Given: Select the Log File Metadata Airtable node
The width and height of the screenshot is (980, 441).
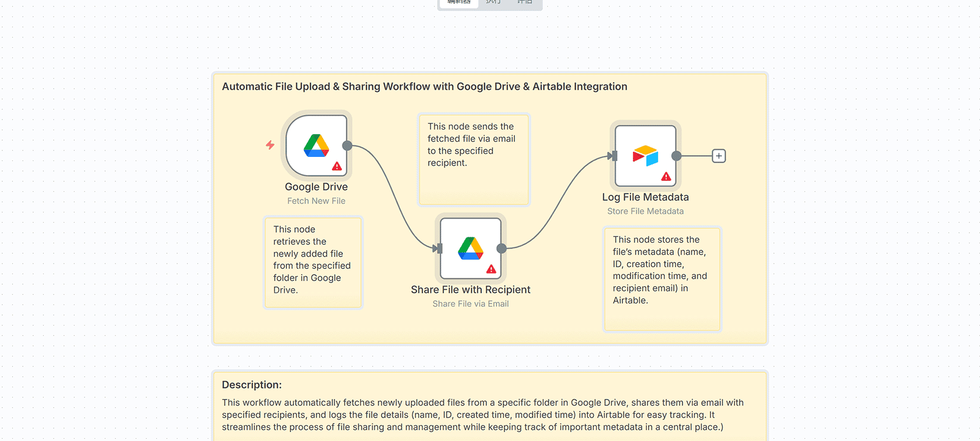Looking at the screenshot, I should pyautogui.click(x=645, y=156).
